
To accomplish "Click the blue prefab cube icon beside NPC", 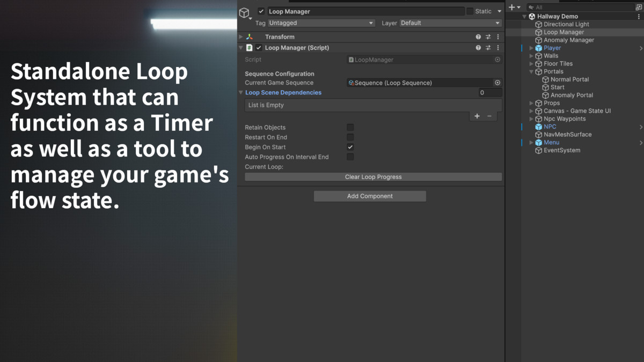I will (539, 127).
